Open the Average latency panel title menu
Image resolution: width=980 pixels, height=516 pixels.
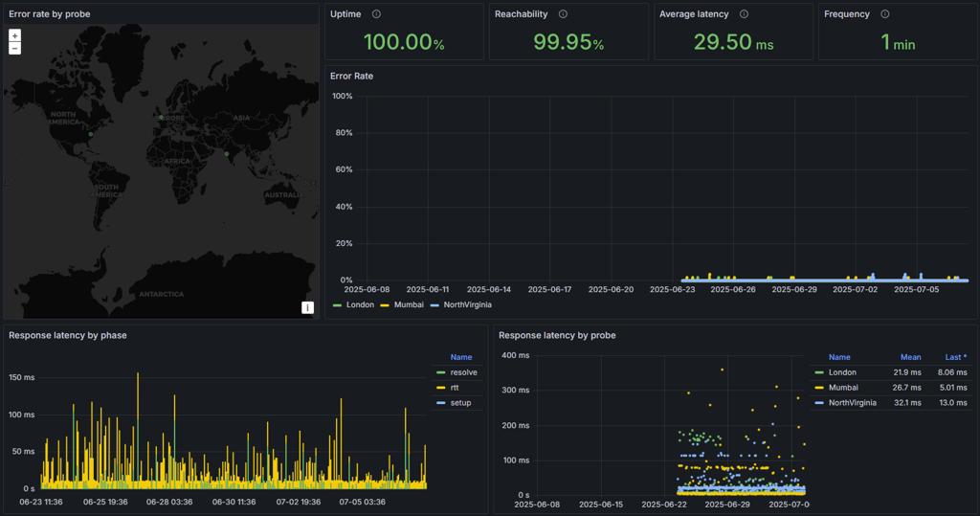click(x=694, y=13)
